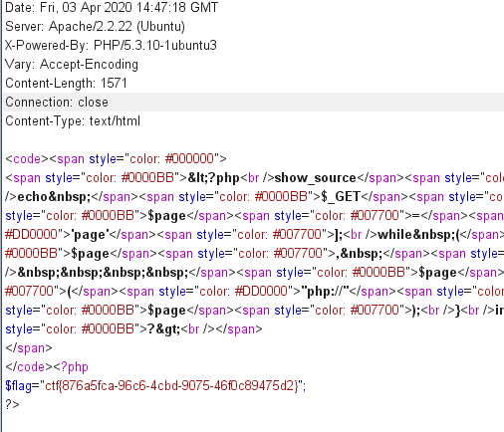Click the "php://" string text

325,292
